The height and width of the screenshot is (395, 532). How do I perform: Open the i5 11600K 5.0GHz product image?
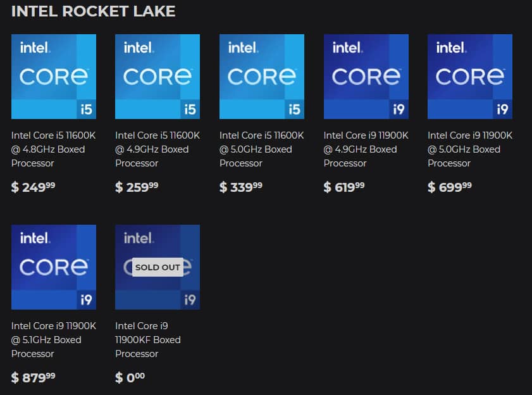tap(262, 77)
